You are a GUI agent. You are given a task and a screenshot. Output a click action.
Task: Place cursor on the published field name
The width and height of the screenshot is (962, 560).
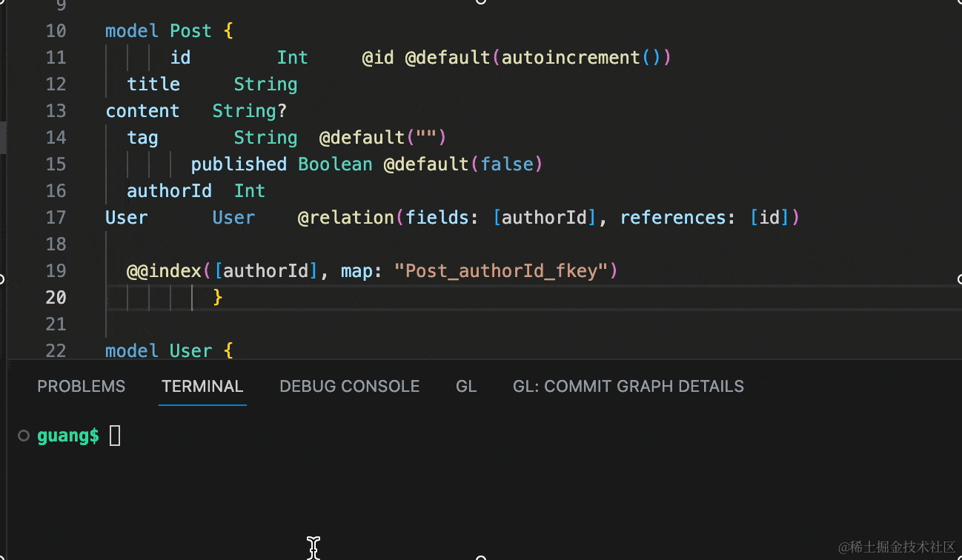click(x=239, y=164)
